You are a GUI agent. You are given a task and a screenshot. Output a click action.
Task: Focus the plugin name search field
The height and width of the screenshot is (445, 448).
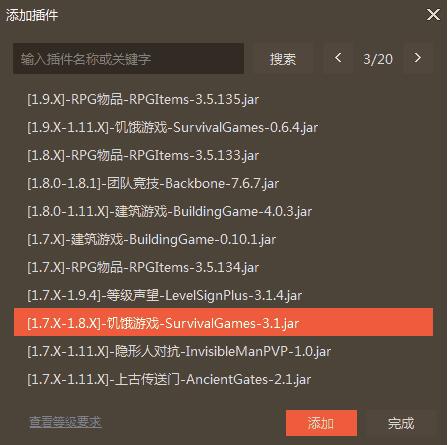coord(129,59)
